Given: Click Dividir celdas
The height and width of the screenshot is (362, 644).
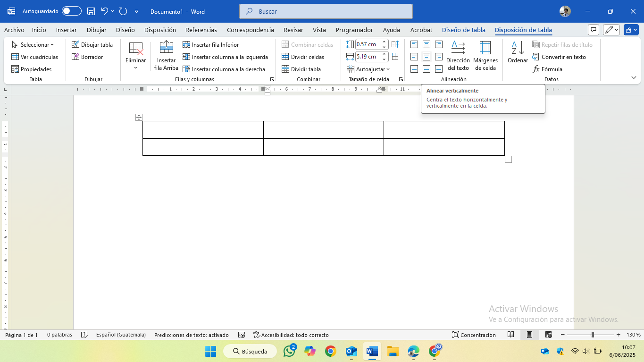Looking at the screenshot, I should tap(303, 57).
